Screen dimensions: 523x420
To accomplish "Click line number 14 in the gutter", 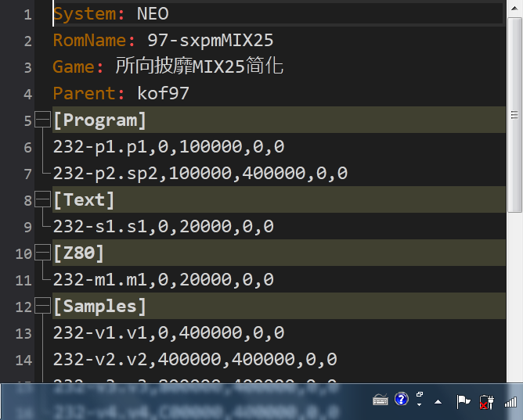I will click(x=24, y=360).
